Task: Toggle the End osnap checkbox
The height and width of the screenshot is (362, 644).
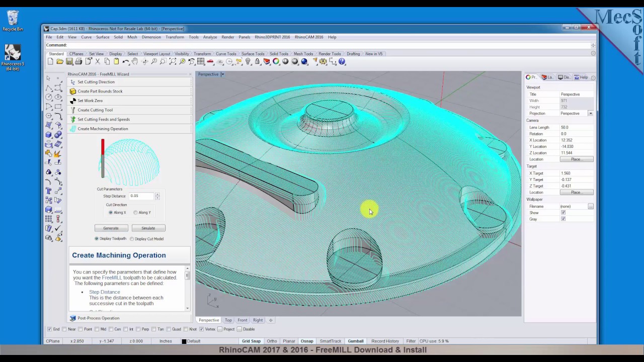Action: pos(49,329)
